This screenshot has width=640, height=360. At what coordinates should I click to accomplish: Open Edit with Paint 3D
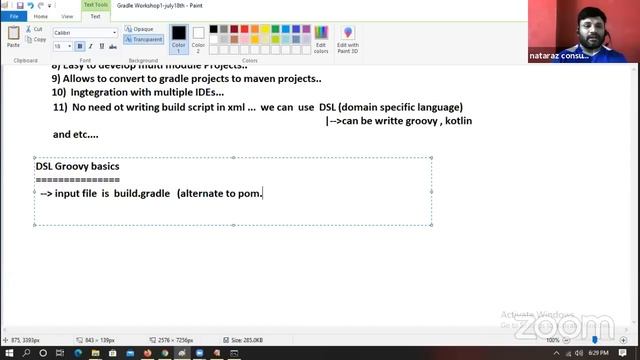tap(348, 39)
